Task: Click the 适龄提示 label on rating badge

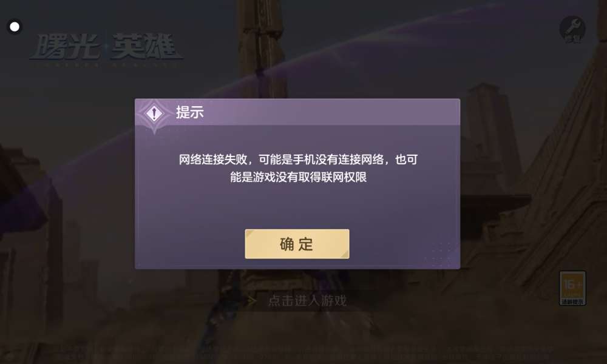Action: pyautogui.click(x=572, y=302)
